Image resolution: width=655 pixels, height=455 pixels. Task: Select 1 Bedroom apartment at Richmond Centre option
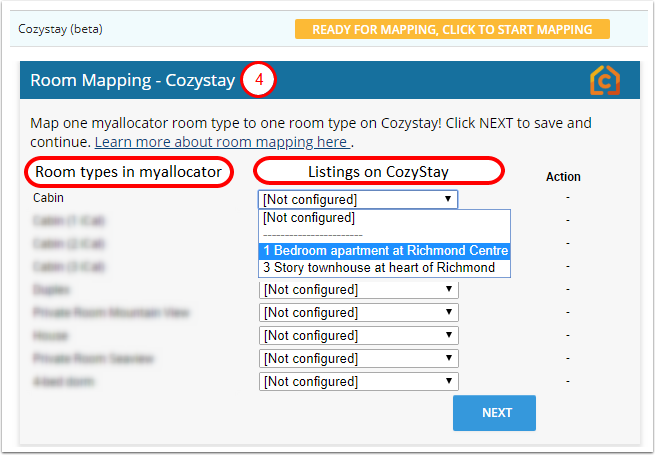[x=384, y=251]
